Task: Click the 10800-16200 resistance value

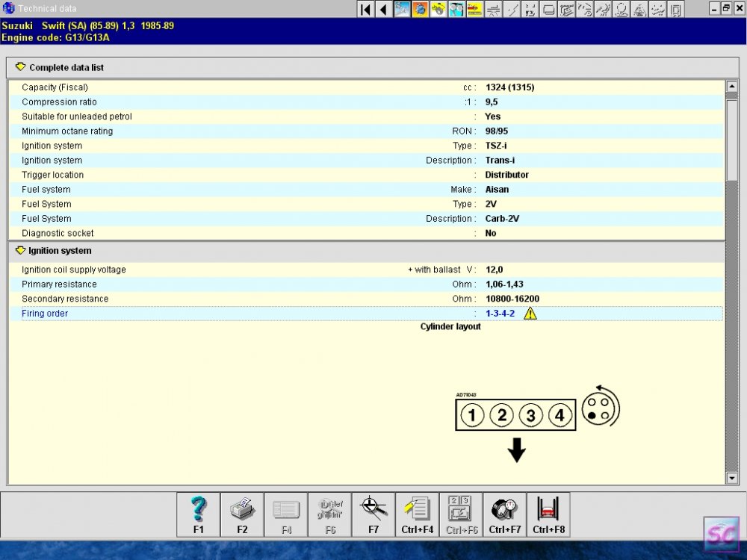Action: [512, 299]
